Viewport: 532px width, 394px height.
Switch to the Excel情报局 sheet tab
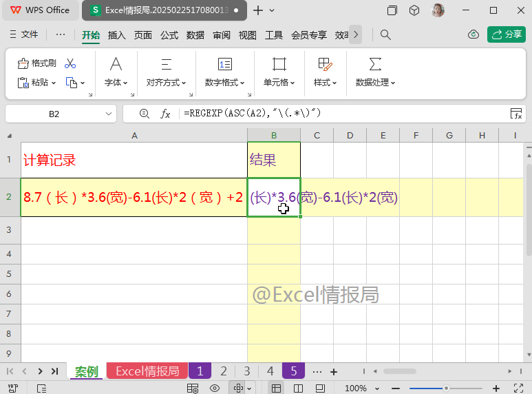pos(147,371)
